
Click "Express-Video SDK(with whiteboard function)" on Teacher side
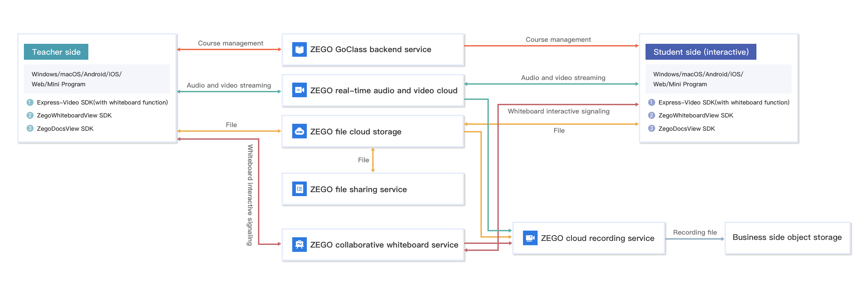102,103
